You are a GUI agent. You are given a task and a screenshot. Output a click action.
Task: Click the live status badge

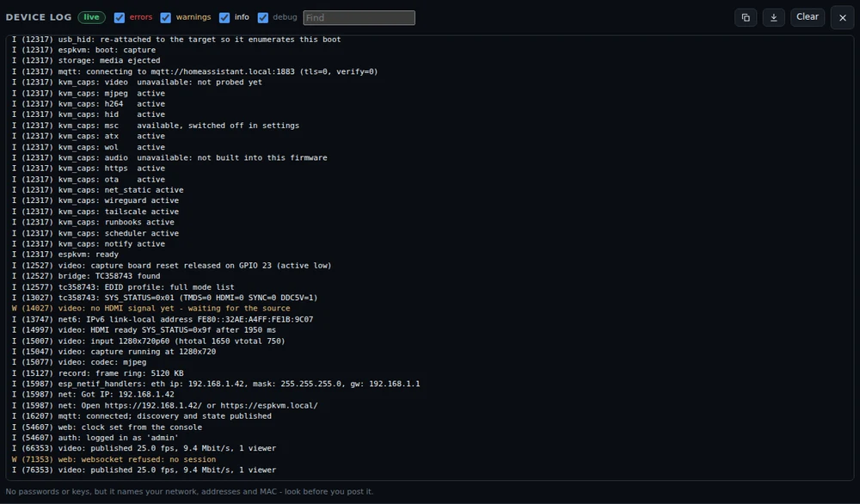92,17
